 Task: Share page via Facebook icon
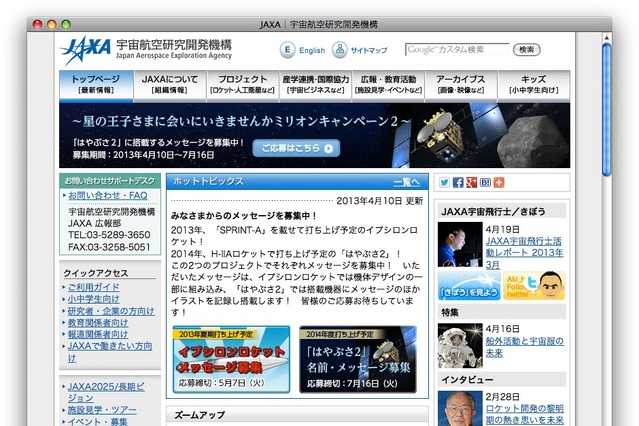tap(458, 183)
